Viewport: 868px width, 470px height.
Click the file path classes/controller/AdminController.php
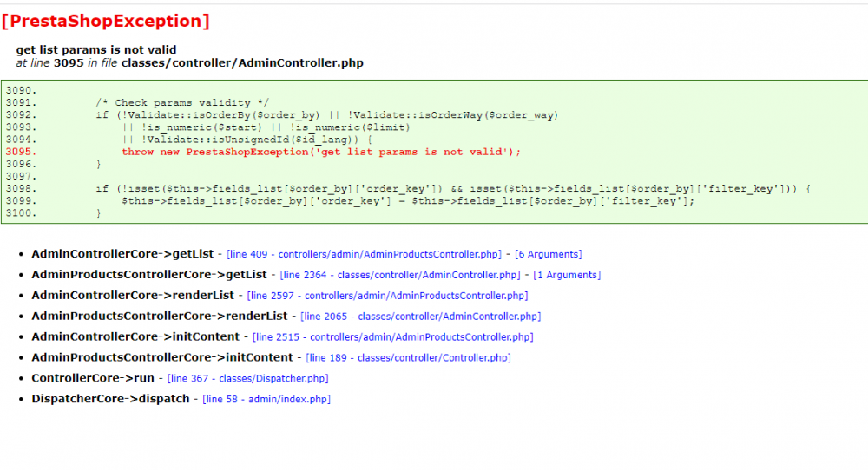tap(242, 63)
